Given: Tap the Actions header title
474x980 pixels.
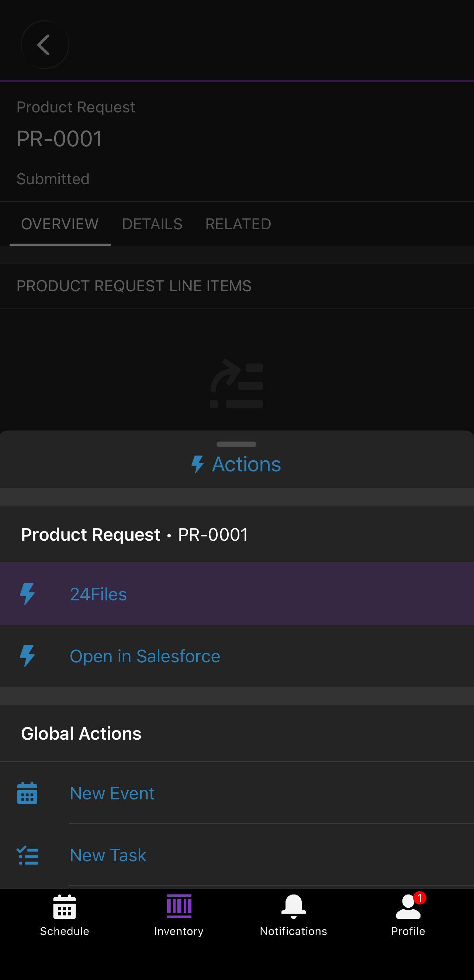Looking at the screenshot, I should (236, 464).
